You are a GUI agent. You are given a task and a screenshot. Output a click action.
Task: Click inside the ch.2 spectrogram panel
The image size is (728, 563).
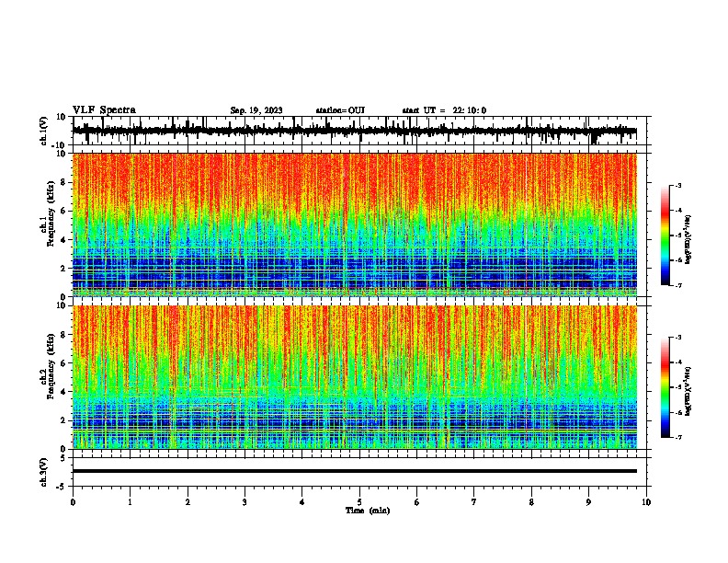(x=355, y=377)
